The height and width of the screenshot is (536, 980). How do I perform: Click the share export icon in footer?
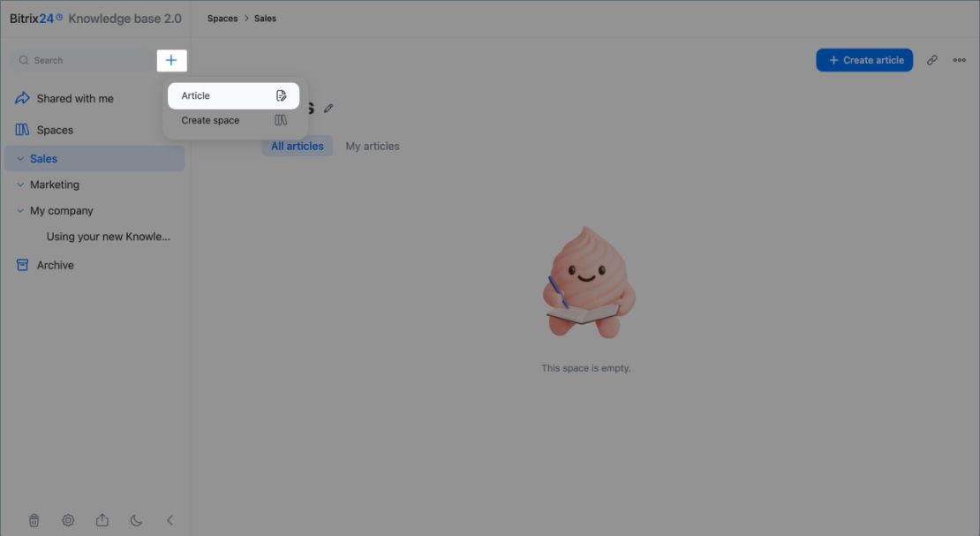(x=102, y=520)
